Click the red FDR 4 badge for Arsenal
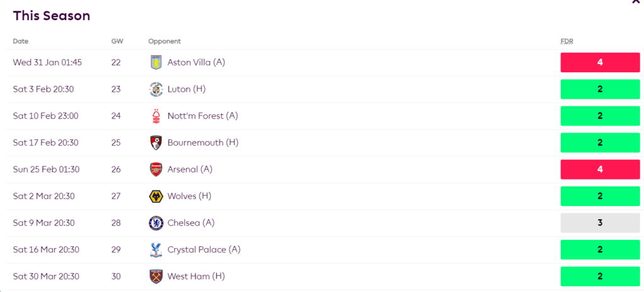644x292 pixels. point(600,170)
